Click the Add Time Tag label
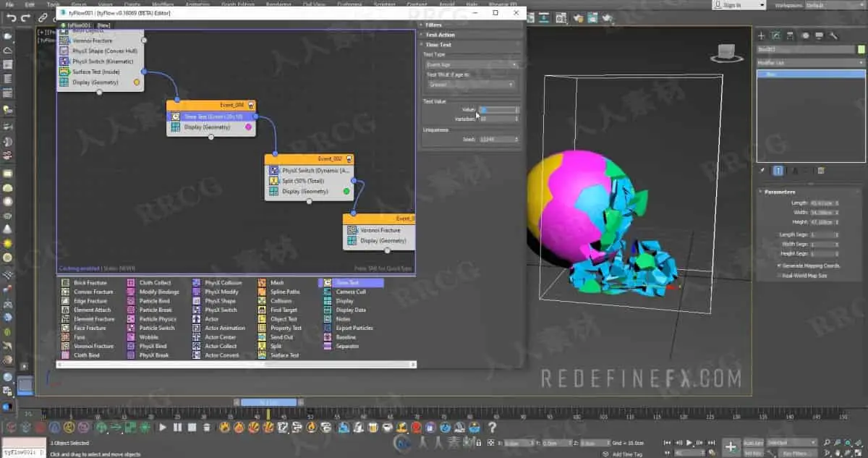Image resolution: width=868 pixels, height=458 pixels. coord(626,454)
